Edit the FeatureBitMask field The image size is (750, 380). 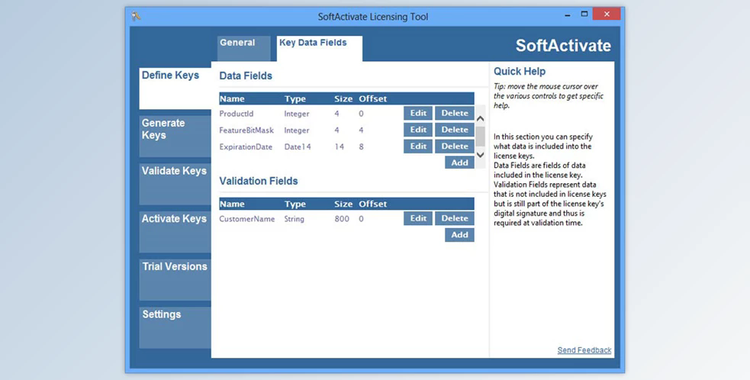[x=418, y=130]
